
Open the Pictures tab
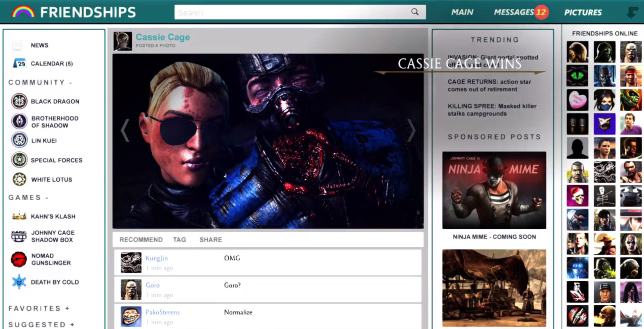coord(583,12)
